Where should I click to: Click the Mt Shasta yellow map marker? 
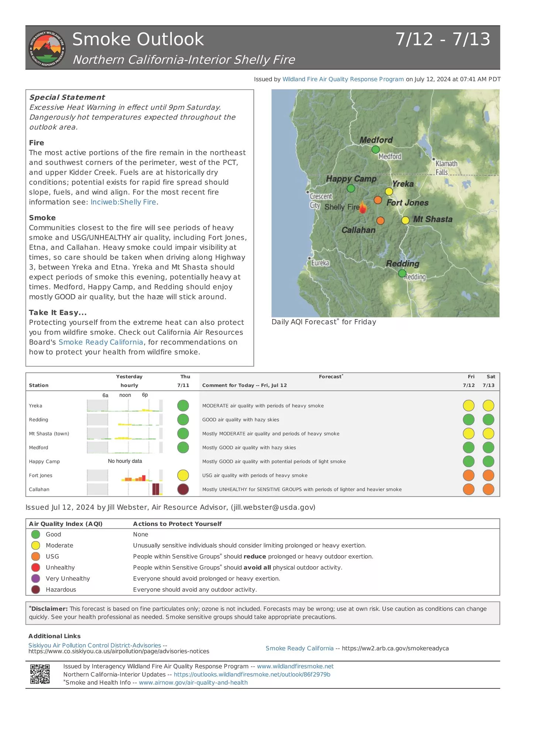point(405,220)
